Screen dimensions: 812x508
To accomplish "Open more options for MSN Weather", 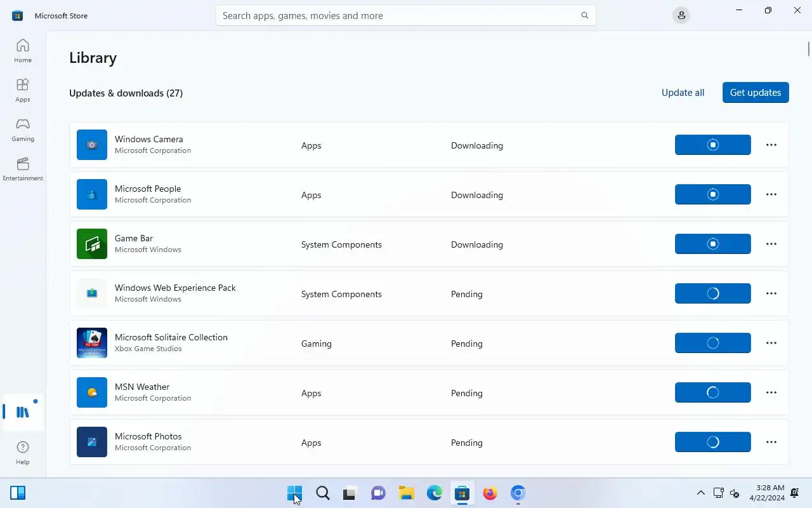I will click(771, 392).
